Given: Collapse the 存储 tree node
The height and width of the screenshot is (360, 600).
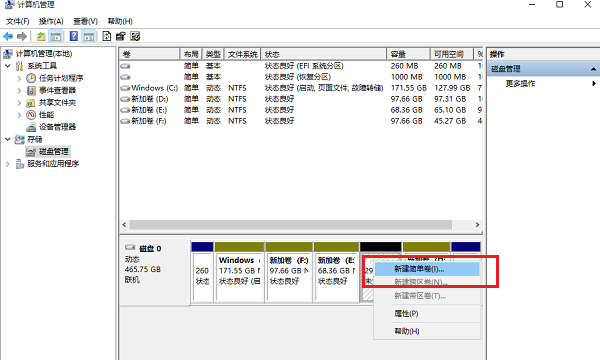Looking at the screenshot, I should (8, 139).
